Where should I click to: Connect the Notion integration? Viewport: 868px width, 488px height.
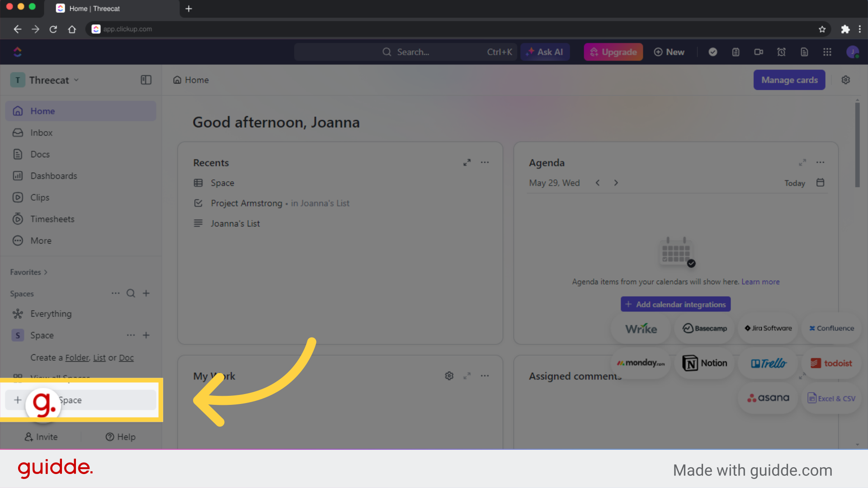tap(704, 363)
